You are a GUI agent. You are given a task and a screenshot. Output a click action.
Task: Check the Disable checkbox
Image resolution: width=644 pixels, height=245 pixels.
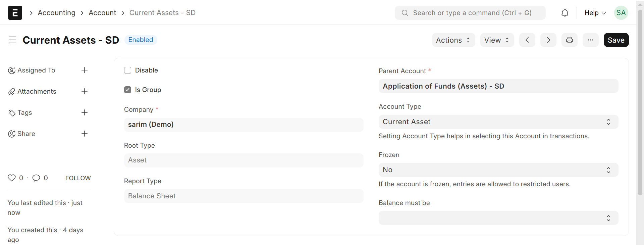point(127,70)
